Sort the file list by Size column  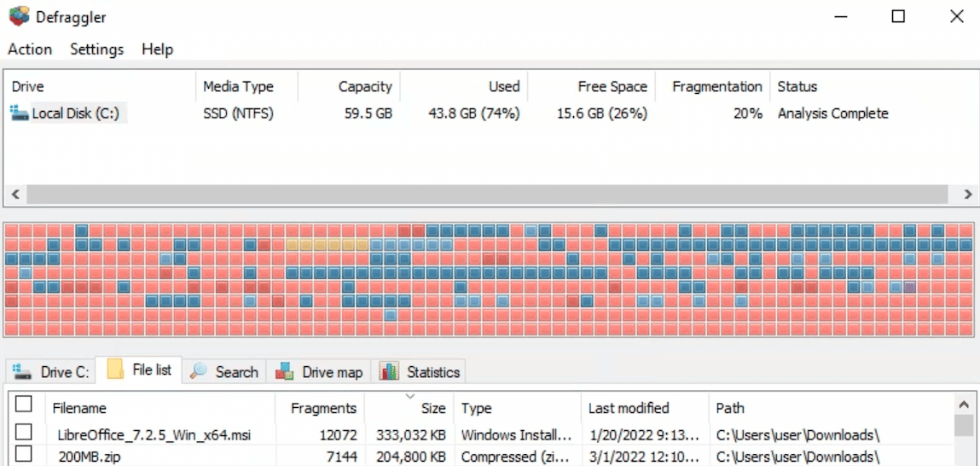click(432, 409)
